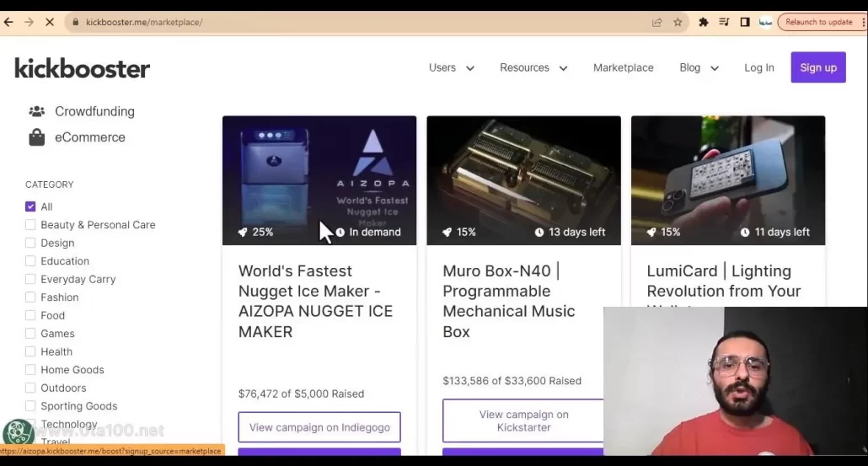Open the Resources dropdown menu
868x466 pixels.
[533, 67]
